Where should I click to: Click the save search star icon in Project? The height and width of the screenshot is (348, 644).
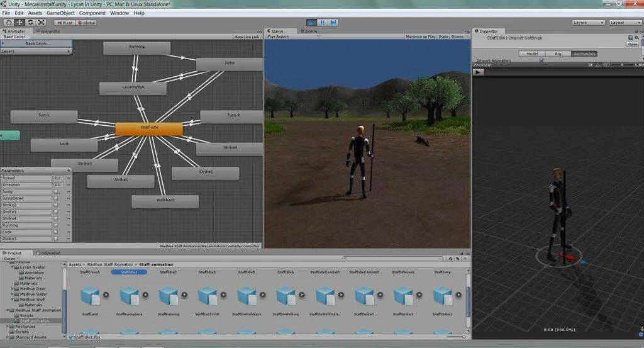(465, 259)
